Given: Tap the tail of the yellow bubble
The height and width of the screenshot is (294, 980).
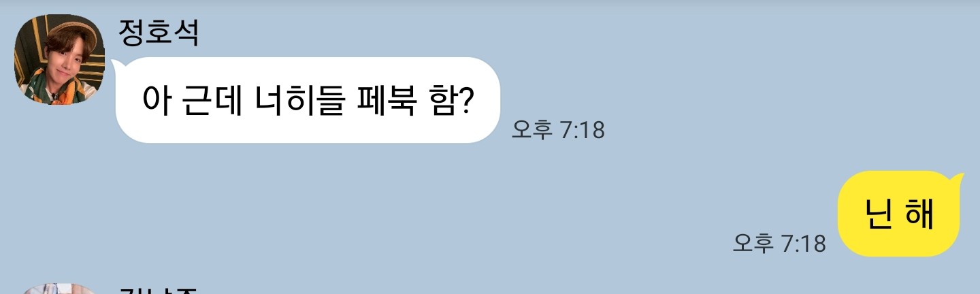Looking at the screenshot, I should tap(959, 179).
